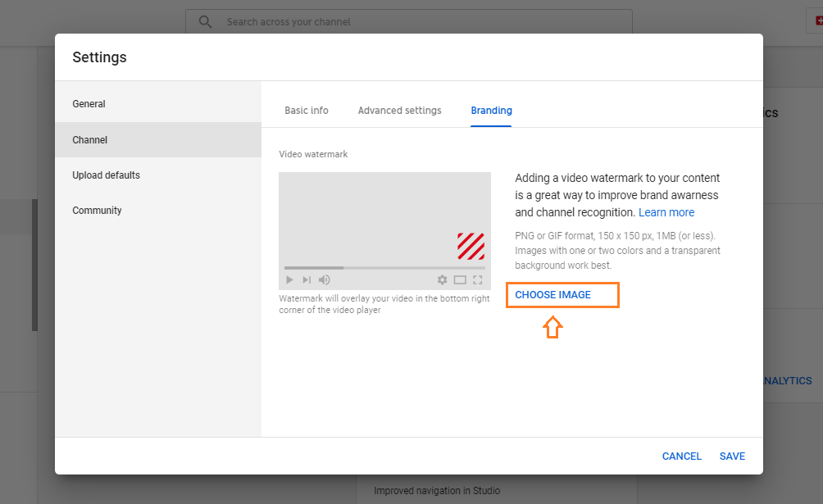The height and width of the screenshot is (504, 823).
Task: Switch to the Basic info tab
Action: pyautogui.click(x=307, y=111)
